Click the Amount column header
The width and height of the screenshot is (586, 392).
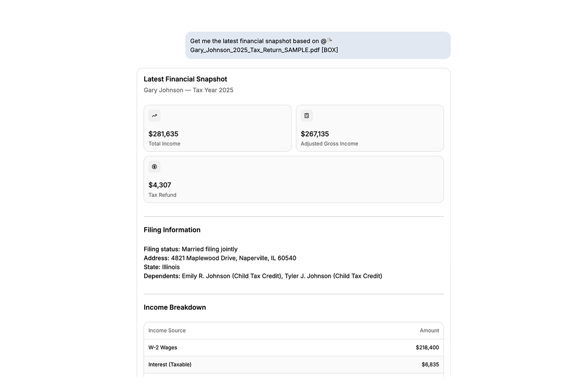(429, 331)
